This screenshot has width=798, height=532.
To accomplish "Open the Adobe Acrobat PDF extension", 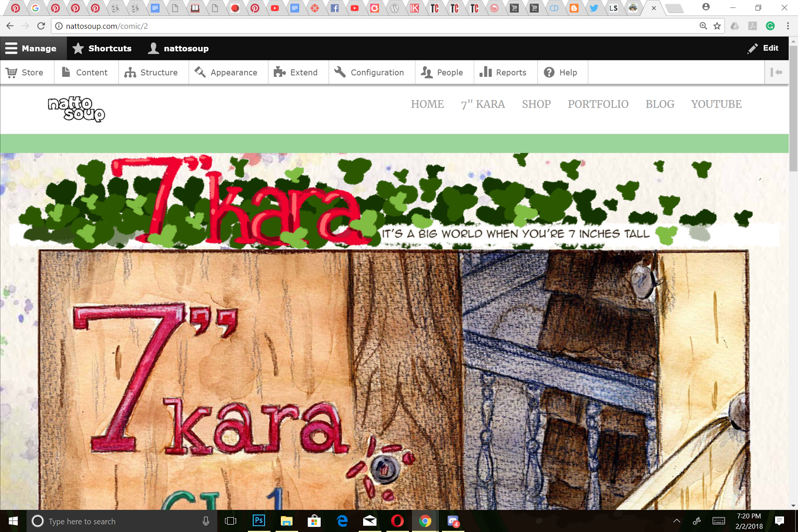I will (753, 26).
